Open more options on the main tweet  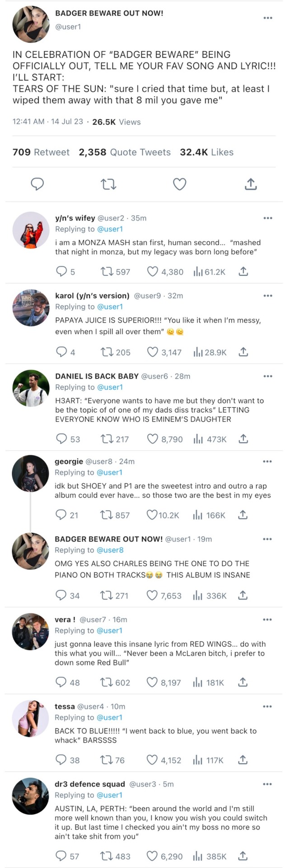coord(268,18)
